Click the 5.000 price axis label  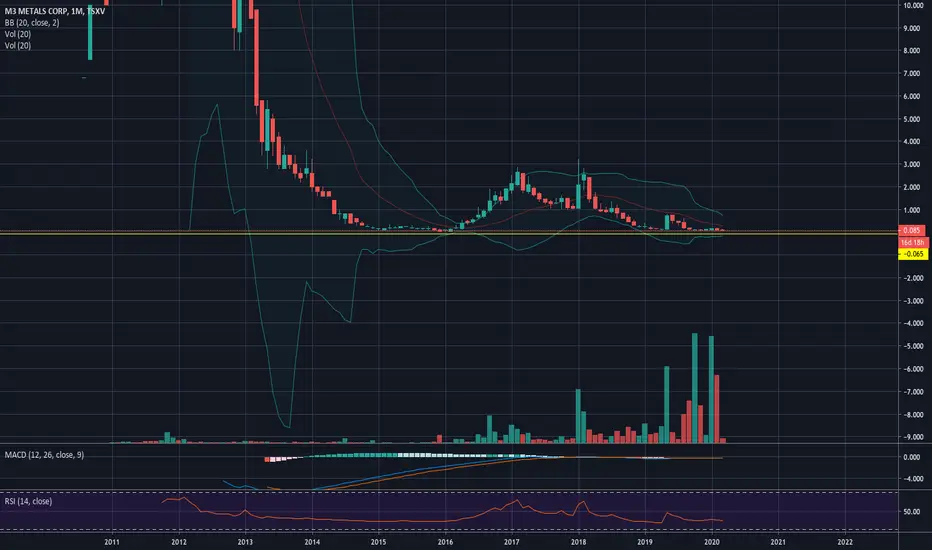[912, 119]
